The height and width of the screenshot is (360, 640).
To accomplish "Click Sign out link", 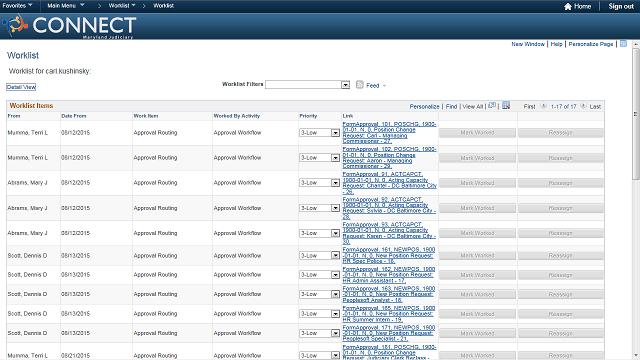I will 621,6.
